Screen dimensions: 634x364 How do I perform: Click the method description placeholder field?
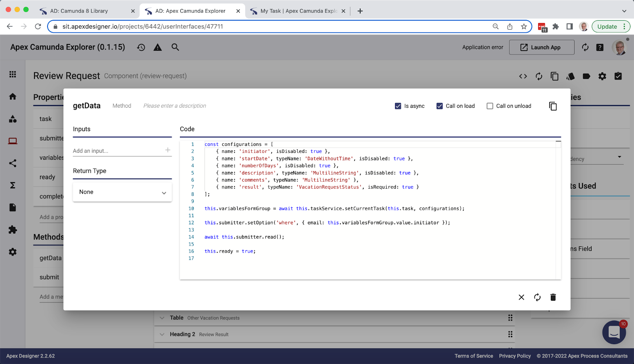[x=175, y=106]
